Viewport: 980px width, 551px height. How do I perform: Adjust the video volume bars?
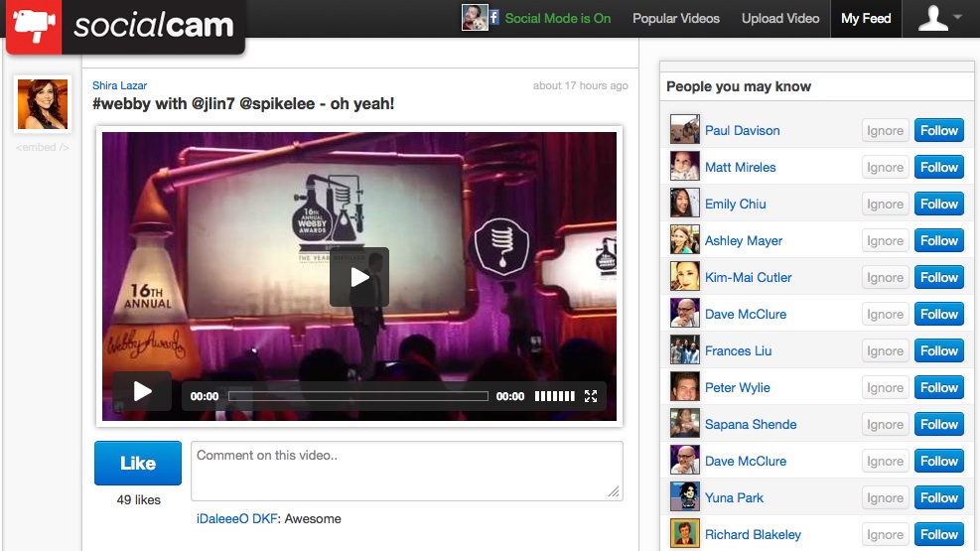tap(554, 396)
